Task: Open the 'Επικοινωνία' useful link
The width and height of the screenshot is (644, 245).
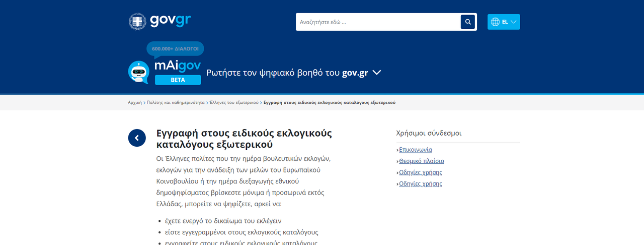Action: [416, 150]
